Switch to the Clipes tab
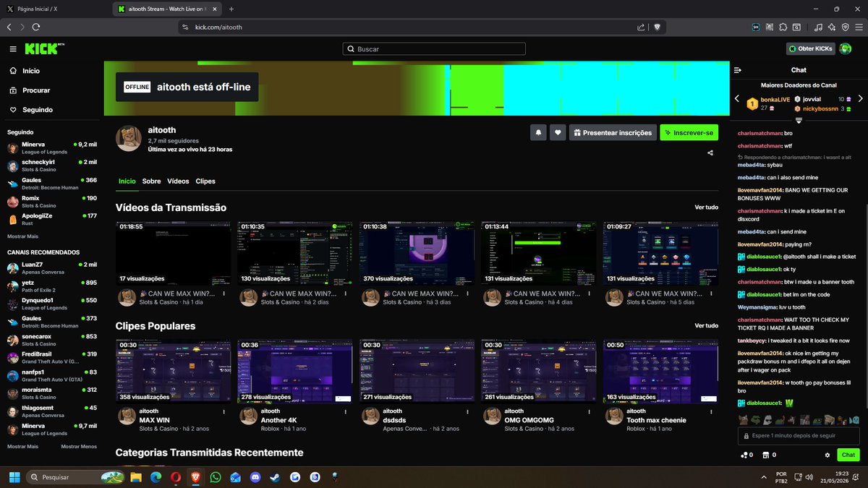868x488 pixels. [205, 181]
